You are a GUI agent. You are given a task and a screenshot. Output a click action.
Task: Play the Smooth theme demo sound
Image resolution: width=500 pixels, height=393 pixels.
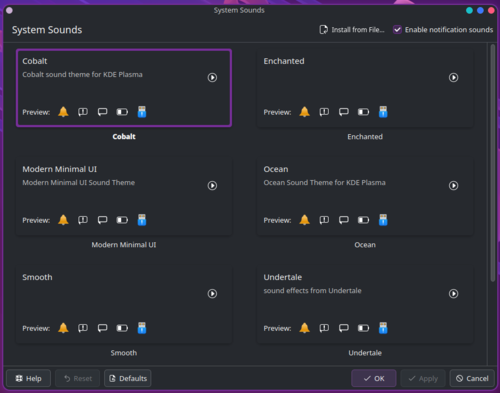pos(212,294)
